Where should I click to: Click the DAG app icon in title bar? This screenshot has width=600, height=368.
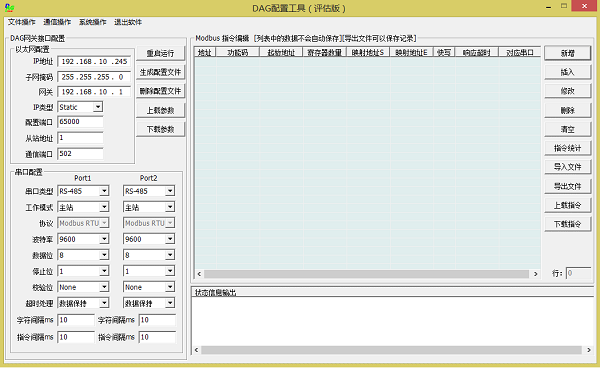click(x=10, y=7)
